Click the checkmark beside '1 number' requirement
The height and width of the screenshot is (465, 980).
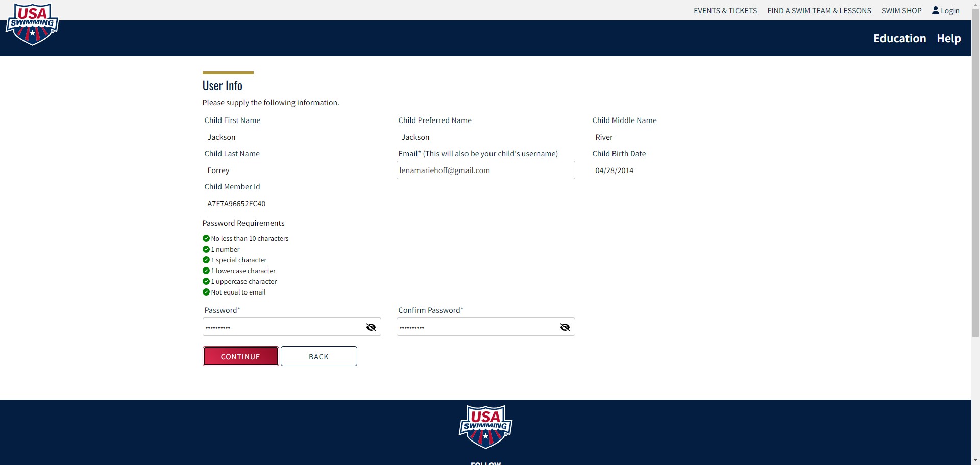[x=206, y=249]
